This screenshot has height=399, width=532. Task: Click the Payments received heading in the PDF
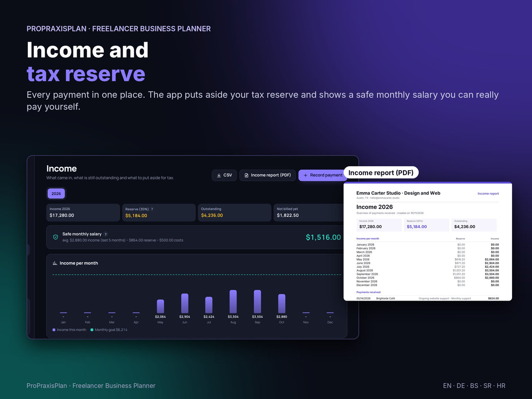368,292
